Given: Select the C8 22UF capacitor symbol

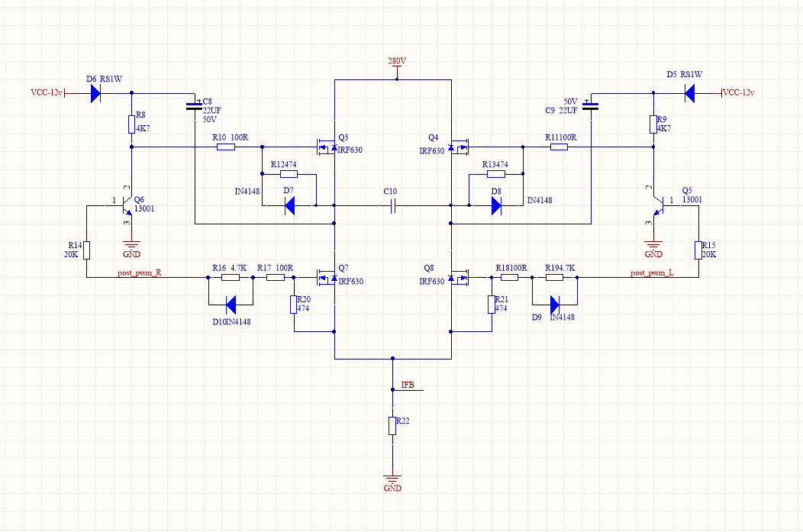Looking at the screenshot, I should pos(195,108).
